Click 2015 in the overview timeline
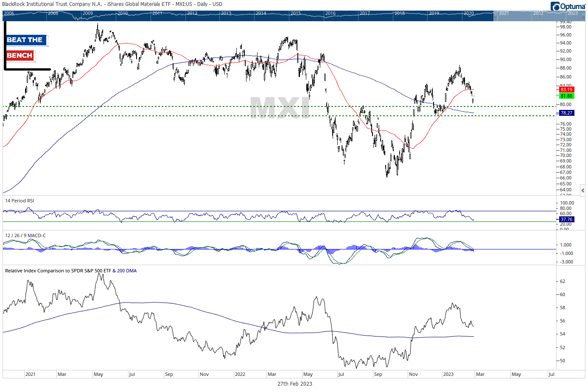The height and width of the screenshot is (392, 588). coord(296,13)
